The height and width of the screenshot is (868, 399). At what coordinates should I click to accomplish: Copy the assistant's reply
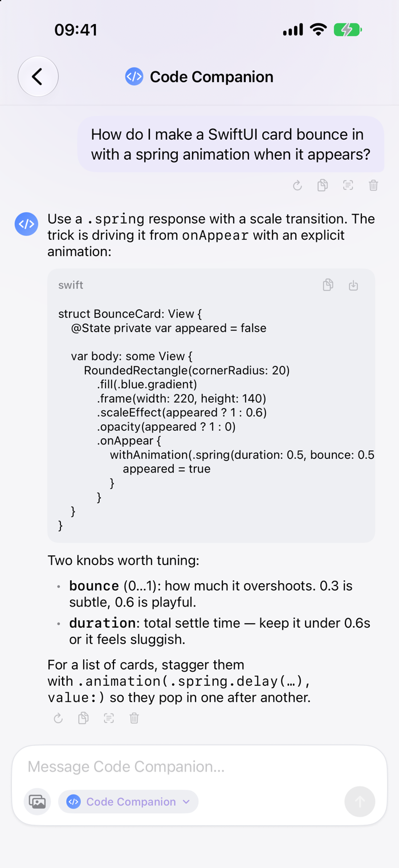(x=83, y=718)
